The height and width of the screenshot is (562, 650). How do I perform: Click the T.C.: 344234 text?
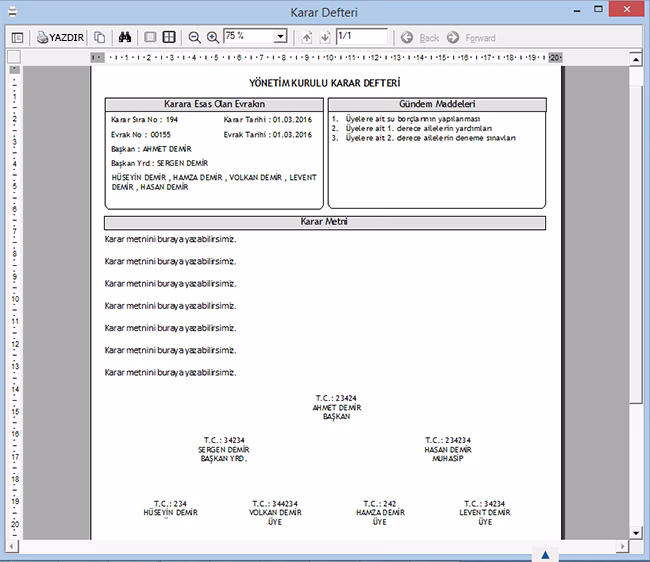(275, 504)
